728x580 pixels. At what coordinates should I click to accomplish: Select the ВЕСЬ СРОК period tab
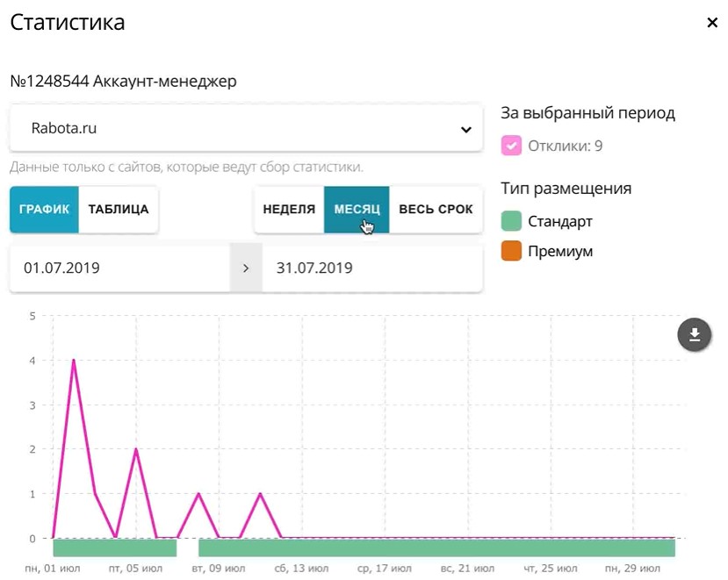coord(436,209)
